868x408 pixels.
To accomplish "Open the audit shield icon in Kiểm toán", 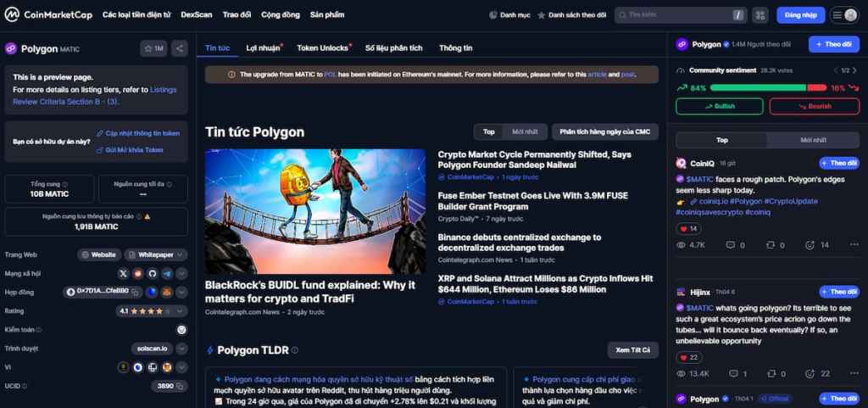I will [181, 330].
